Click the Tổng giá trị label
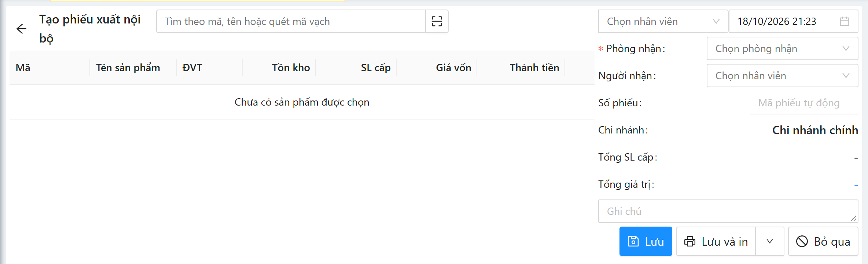This screenshot has width=868, height=264. (626, 184)
